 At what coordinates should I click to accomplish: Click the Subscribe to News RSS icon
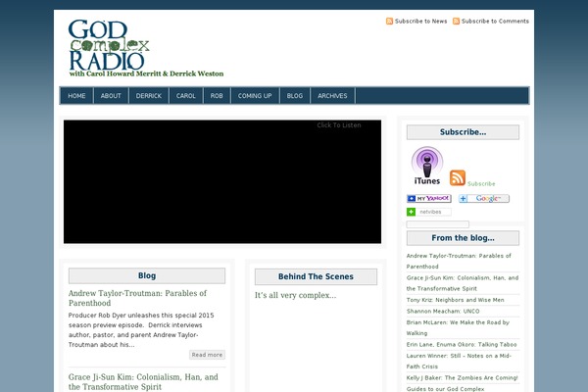389,21
